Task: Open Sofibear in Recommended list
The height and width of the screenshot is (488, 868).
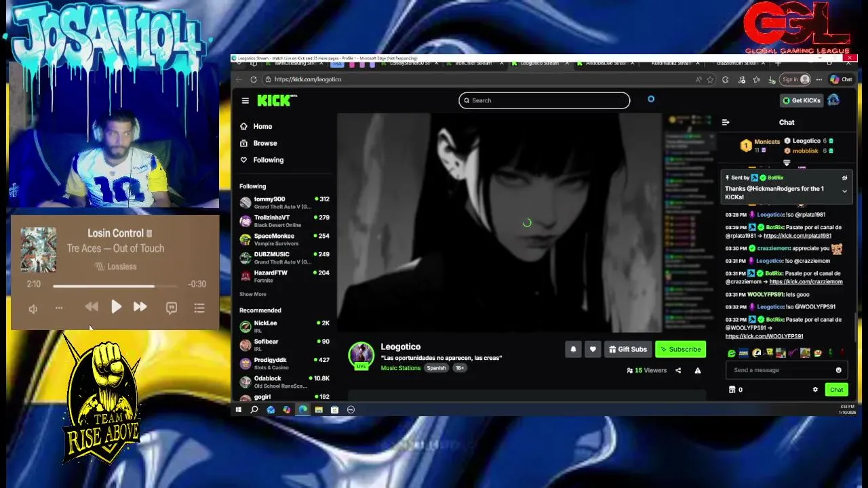Action: click(285, 344)
